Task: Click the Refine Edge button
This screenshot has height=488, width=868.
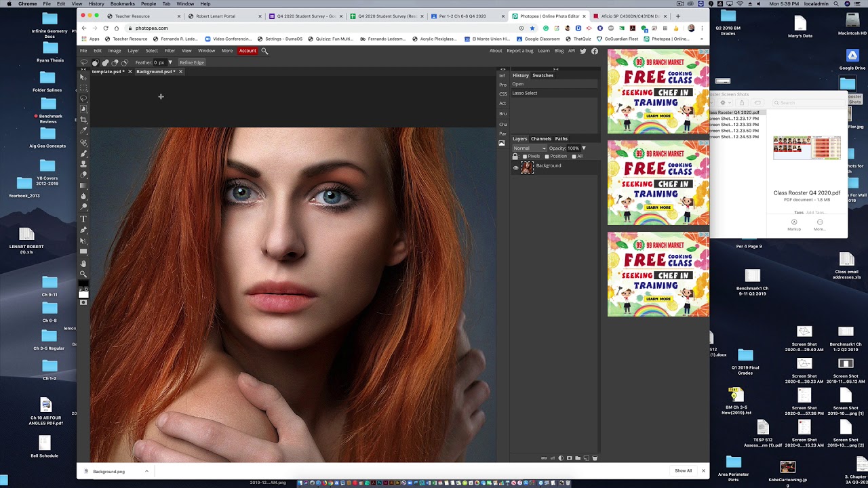Action: (192, 62)
